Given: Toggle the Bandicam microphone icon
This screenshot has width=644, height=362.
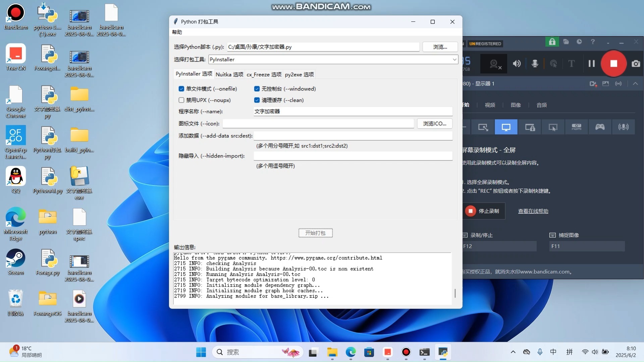Looking at the screenshot, I should [535, 63].
